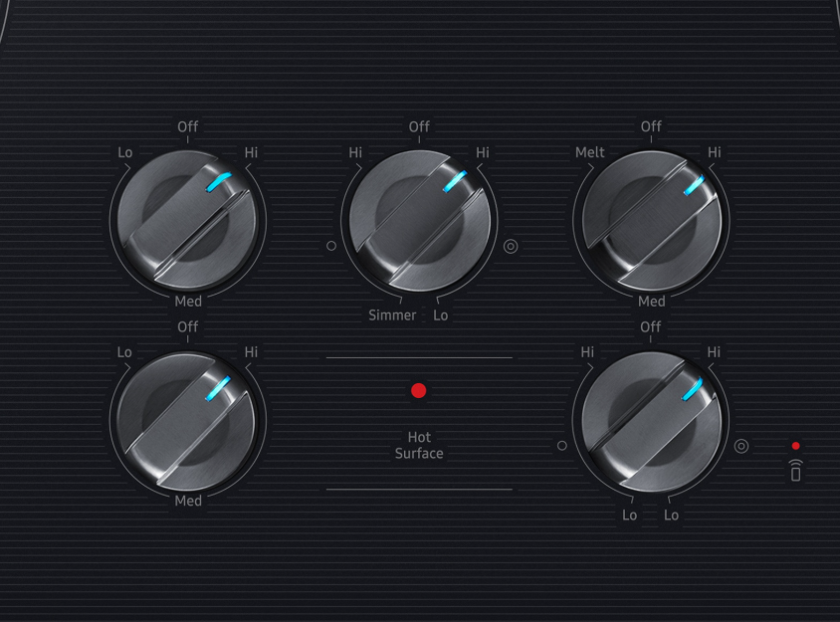The height and width of the screenshot is (622, 840).
Task: Click single-ring burner icon beside top-center knob
Action: click(331, 245)
